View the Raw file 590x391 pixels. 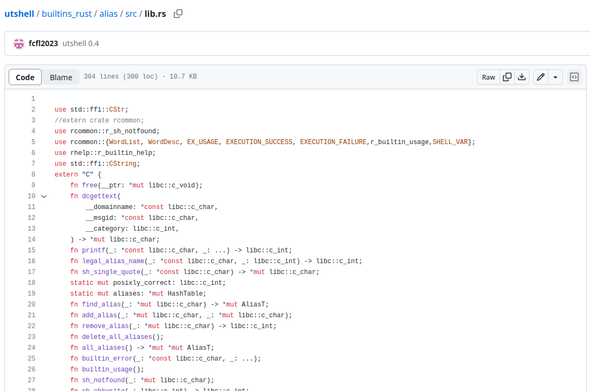click(488, 77)
